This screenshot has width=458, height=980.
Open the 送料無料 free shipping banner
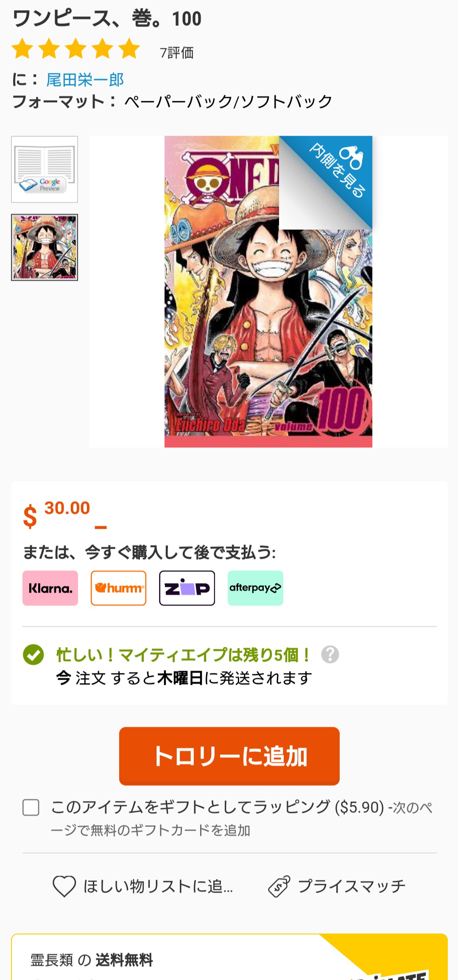(229, 957)
